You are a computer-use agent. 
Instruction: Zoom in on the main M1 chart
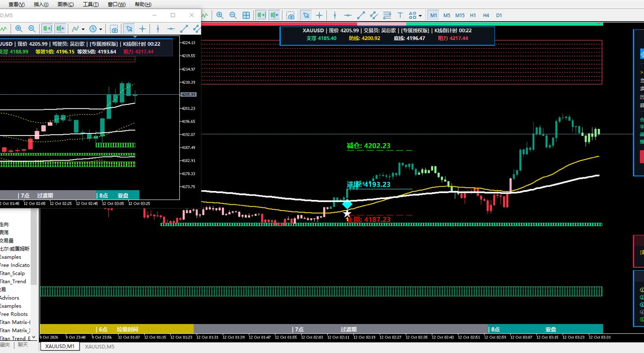coord(220,15)
